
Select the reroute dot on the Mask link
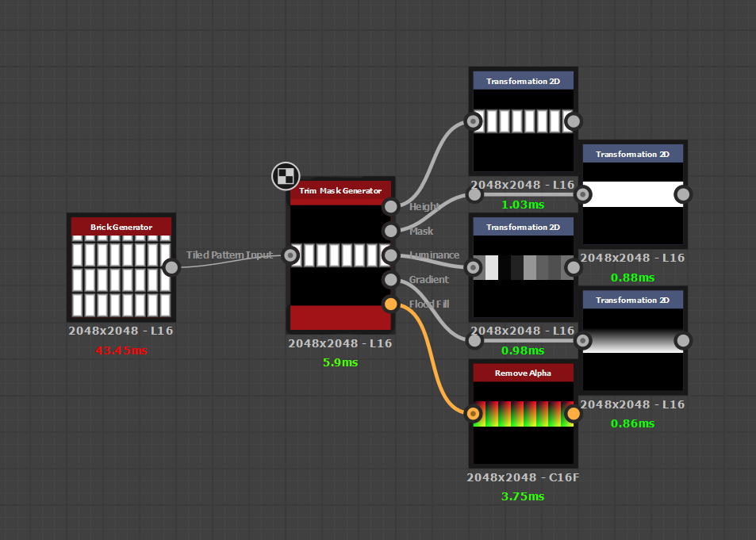coord(474,194)
